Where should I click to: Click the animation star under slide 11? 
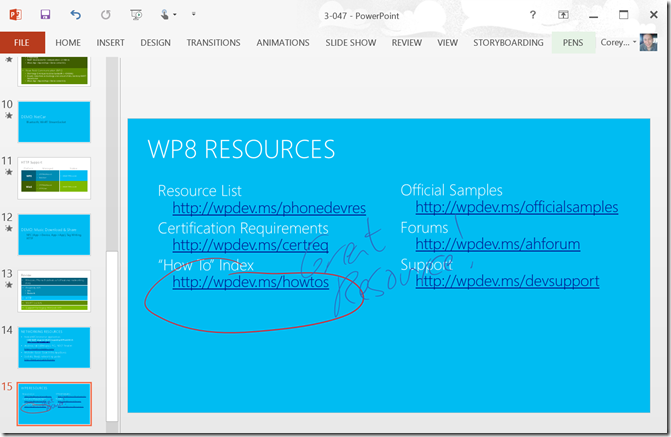(8, 172)
